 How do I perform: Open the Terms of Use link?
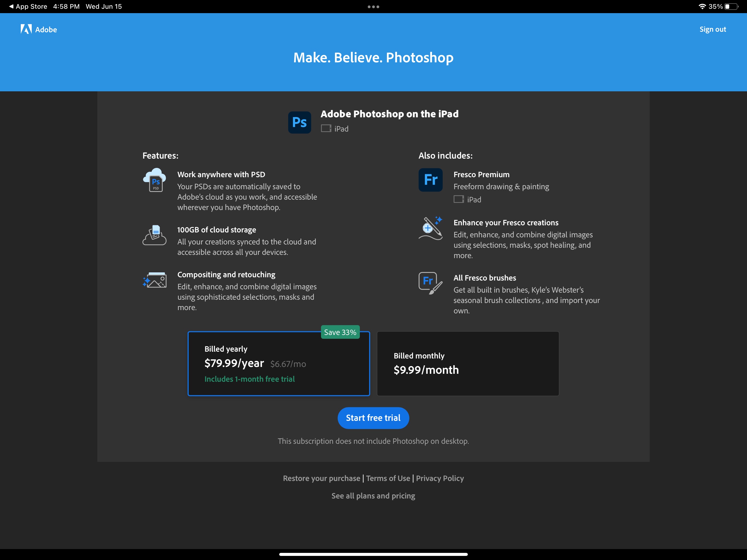click(388, 478)
